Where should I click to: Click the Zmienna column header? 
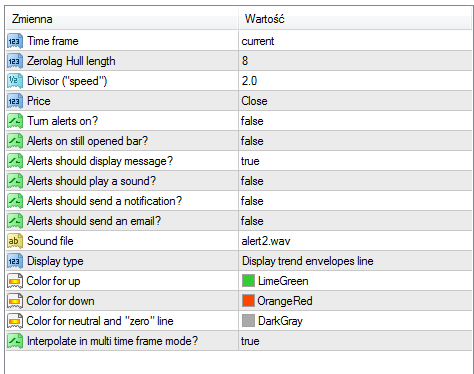click(x=122, y=19)
